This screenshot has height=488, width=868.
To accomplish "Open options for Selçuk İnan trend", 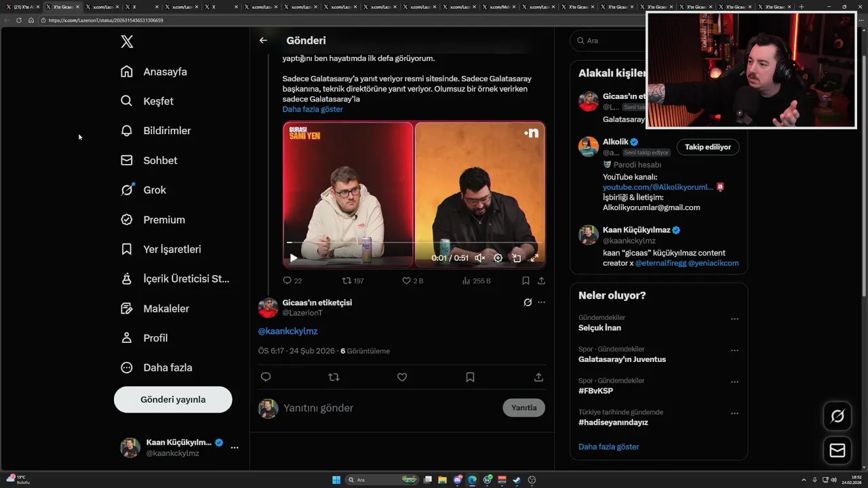I will (x=734, y=319).
